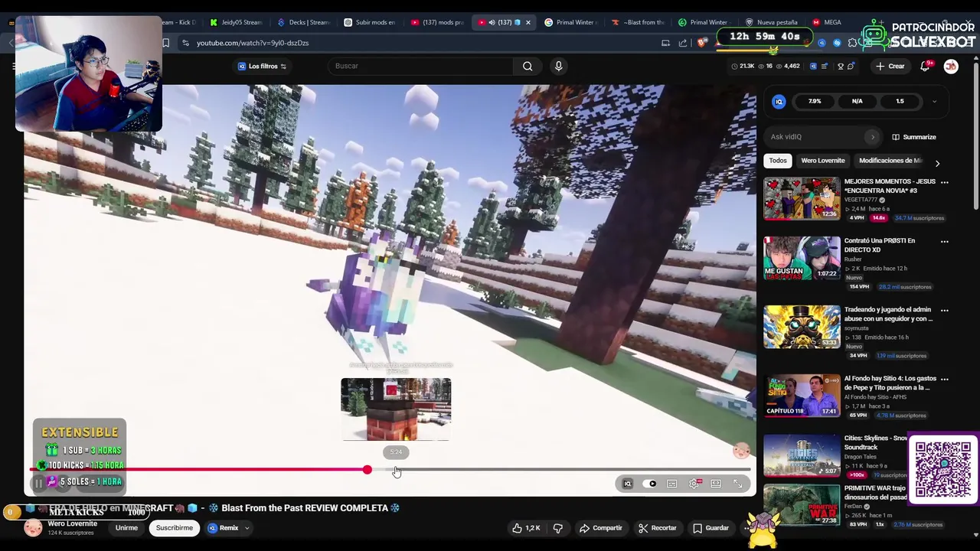Click the Brave shields icon in address bar
The image size is (980, 551).
[701, 43]
